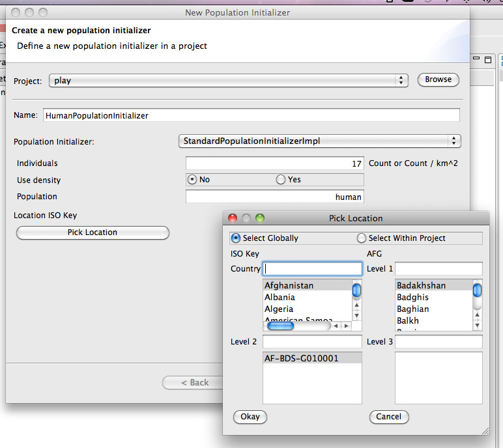Select No for Use density
The height and width of the screenshot is (448, 503).
(199, 180)
